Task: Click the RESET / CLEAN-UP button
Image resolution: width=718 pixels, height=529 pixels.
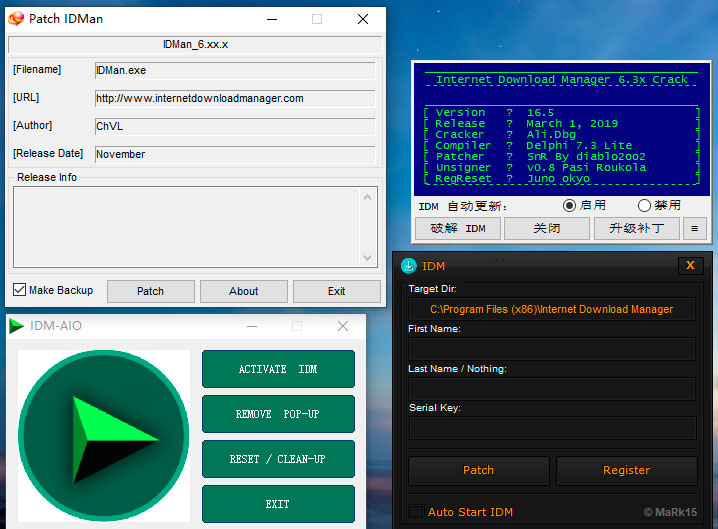Action: tap(278, 459)
